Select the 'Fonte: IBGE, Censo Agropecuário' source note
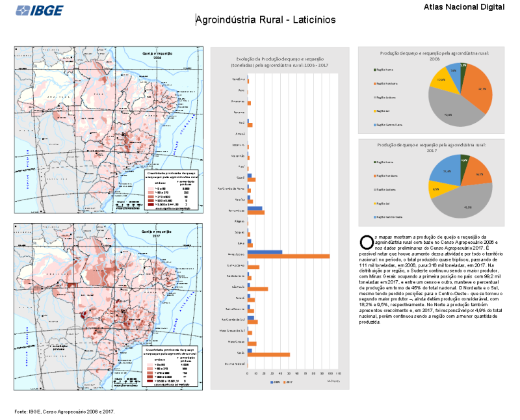This screenshot has width=520, height=420. click(x=64, y=412)
